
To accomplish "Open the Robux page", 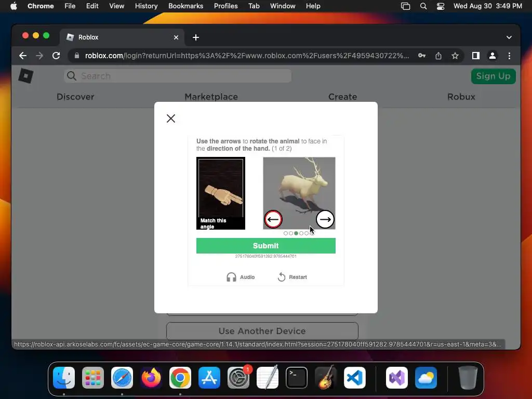I will tap(461, 97).
